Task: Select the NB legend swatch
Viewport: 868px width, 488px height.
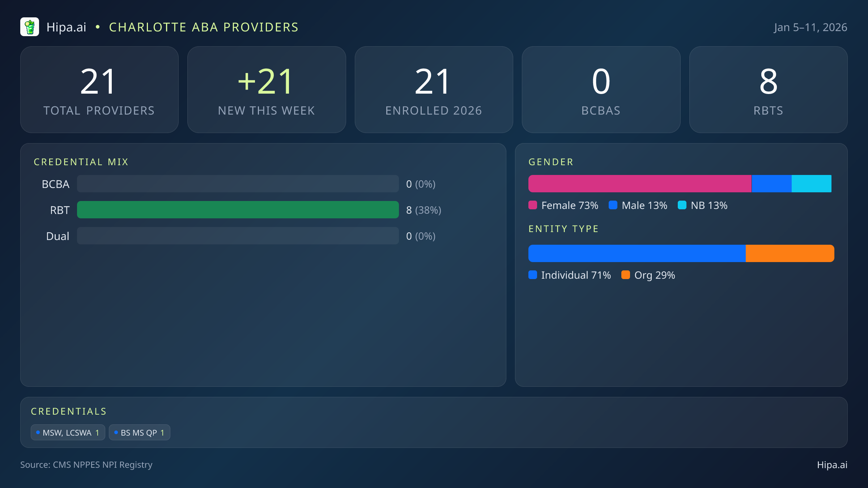Action: [683, 205]
